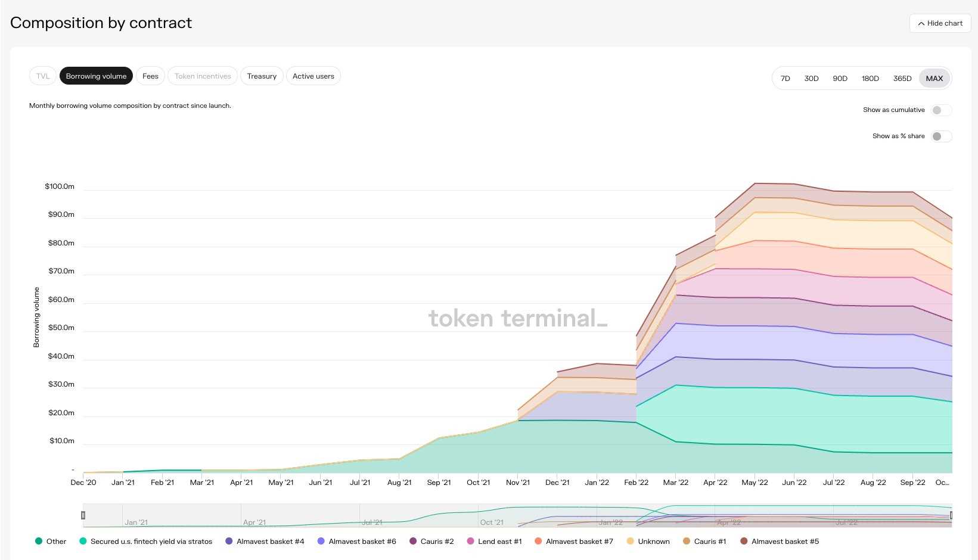Click the Almavest basket #4 legend dot

pyautogui.click(x=229, y=541)
